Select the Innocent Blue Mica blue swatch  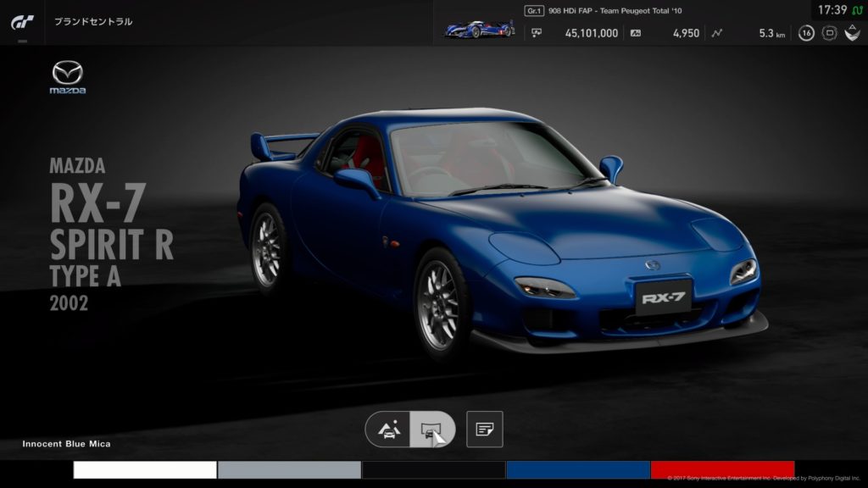coord(578,470)
